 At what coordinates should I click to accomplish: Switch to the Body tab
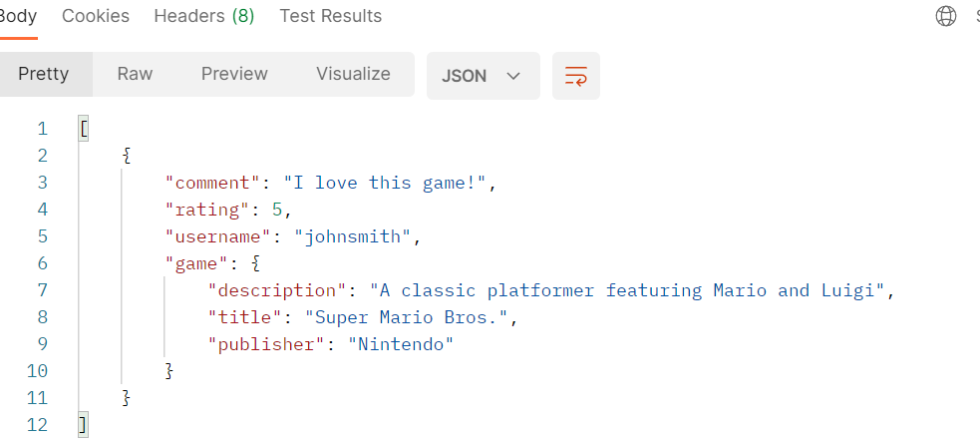point(18,16)
